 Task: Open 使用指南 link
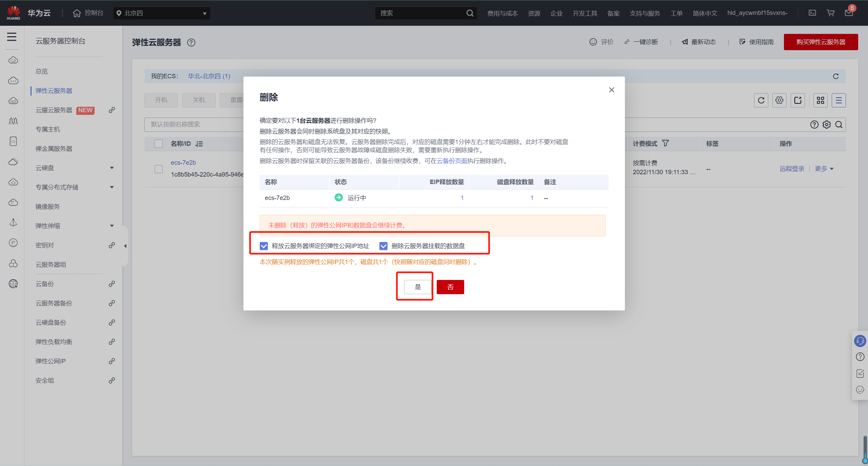(756, 42)
